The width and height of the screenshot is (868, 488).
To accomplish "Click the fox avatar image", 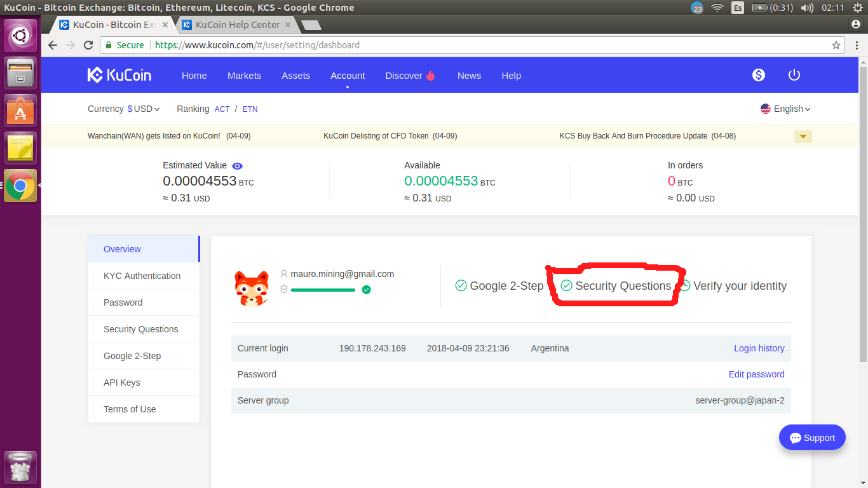I will [x=252, y=288].
